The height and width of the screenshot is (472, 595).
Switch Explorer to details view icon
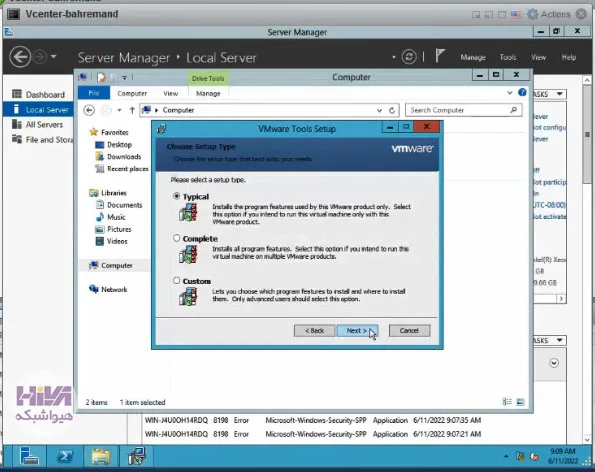(507, 402)
